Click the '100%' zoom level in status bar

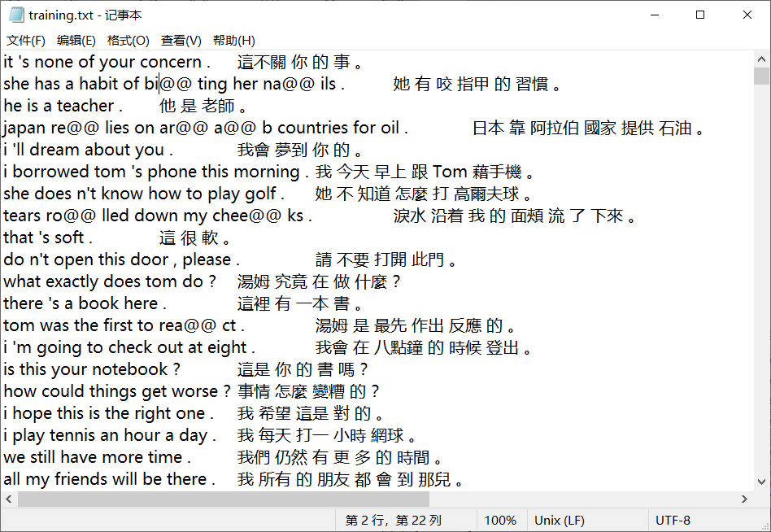pos(500,520)
